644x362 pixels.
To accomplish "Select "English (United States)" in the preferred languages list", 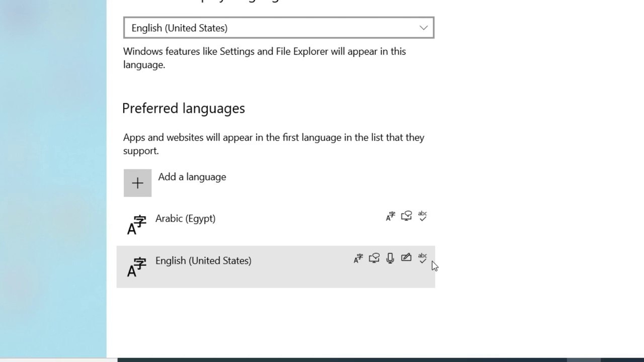I will [x=203, y=260].
